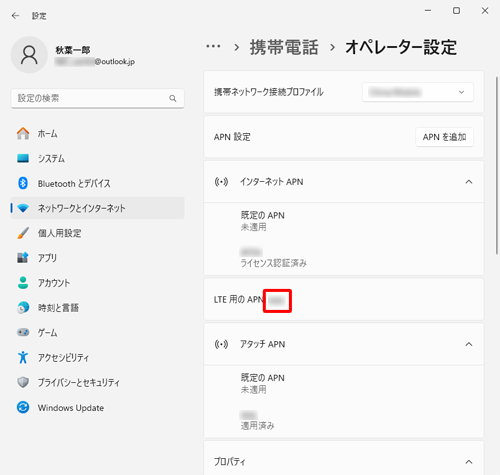Click the vertical scrollbar on the right
This screenshot has width=500, height=475.
(x=497, y=166)
